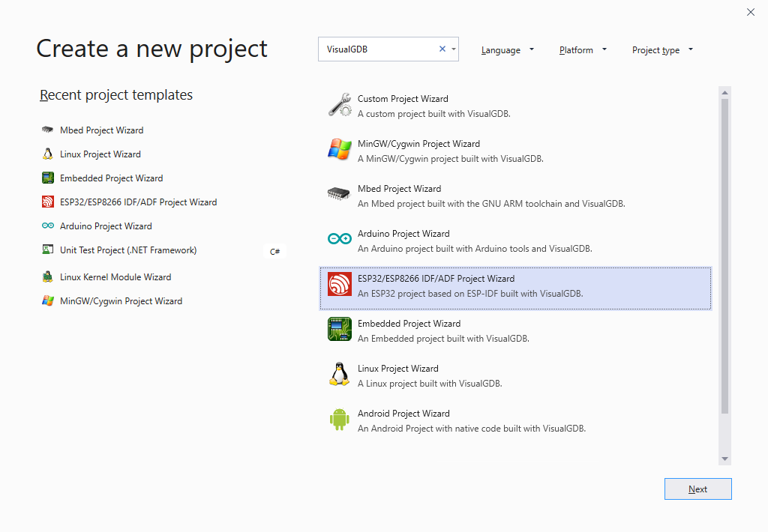The width and height of the screenshot is (768, 532).
Task: Choose recent template Mbed Project Wizard
Action: 101,130
